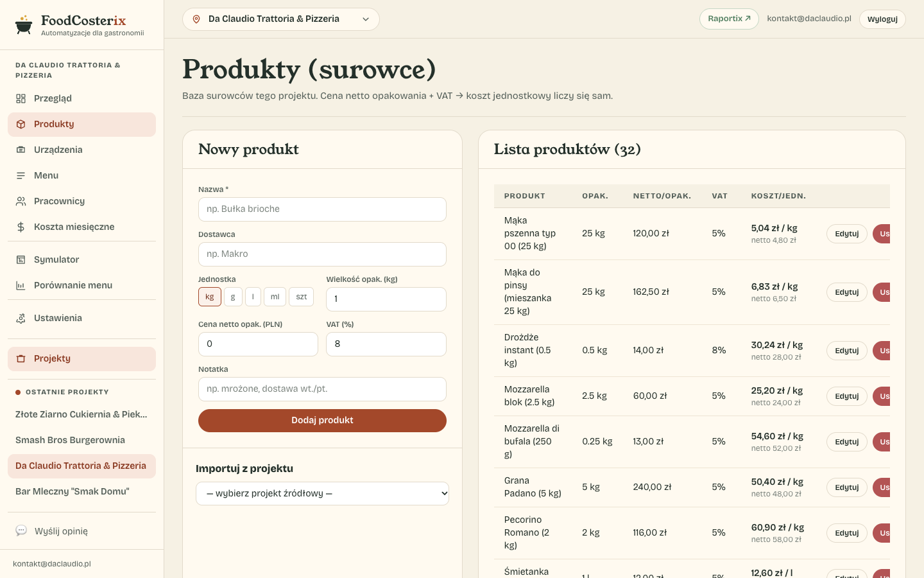Click the Porównanie menu chart icon
This screenshot has width=924, height=578.
[21, 285]
